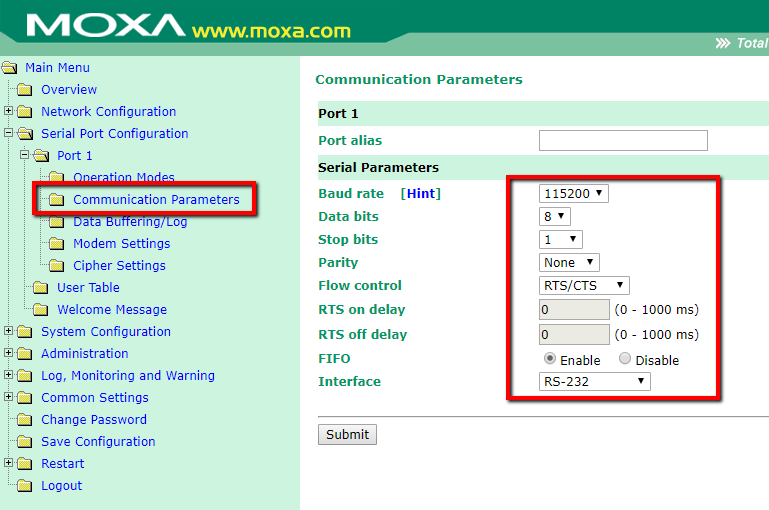Image resolution: width=769 pixels, height=510 pixels.
Task: Open the Interface RS-232 dropdown
Action: pos(594,381)
